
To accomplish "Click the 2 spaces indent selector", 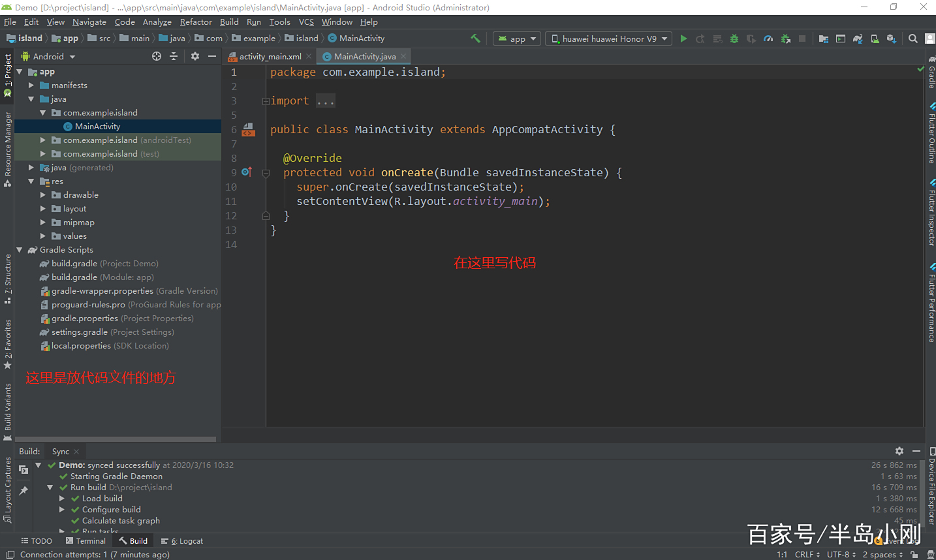I will pos(882,555).
